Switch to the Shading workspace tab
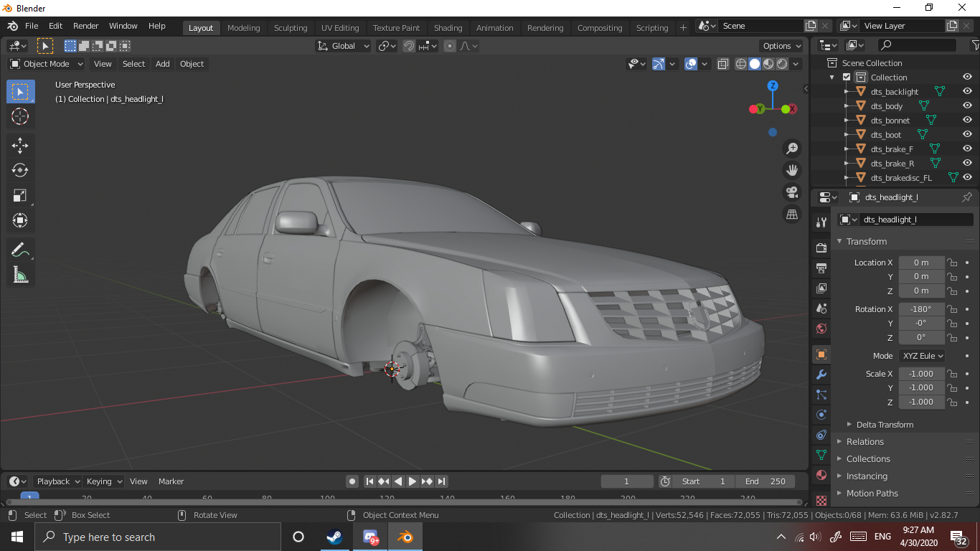The image size is (980, 551). (448, 28)
